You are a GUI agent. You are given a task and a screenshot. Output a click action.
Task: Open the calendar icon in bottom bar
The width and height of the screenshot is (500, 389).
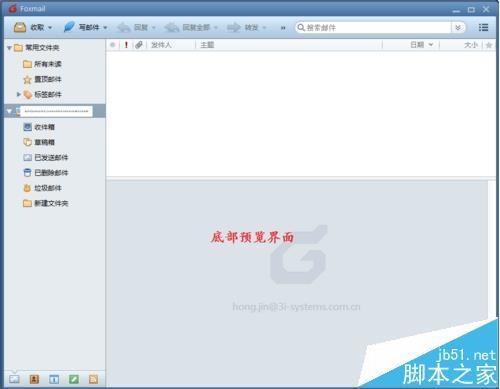coord(54,379)
